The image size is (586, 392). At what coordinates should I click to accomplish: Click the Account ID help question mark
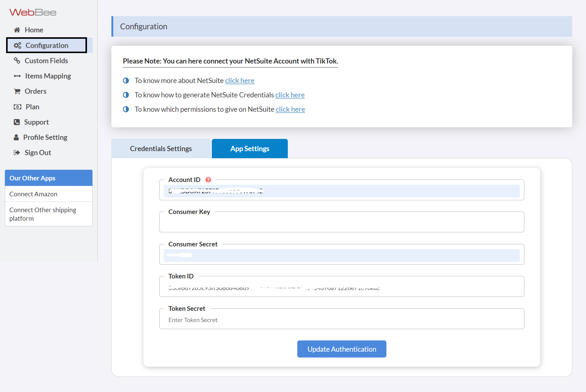point(208,180)
